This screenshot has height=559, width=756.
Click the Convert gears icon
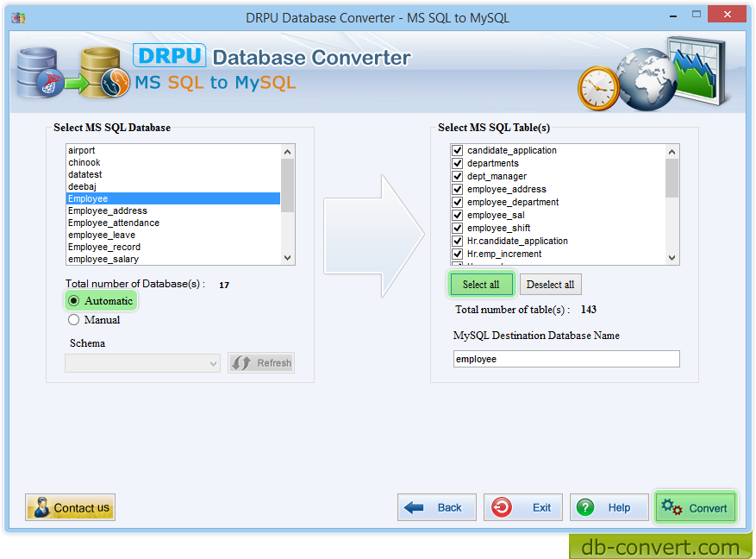672,507
